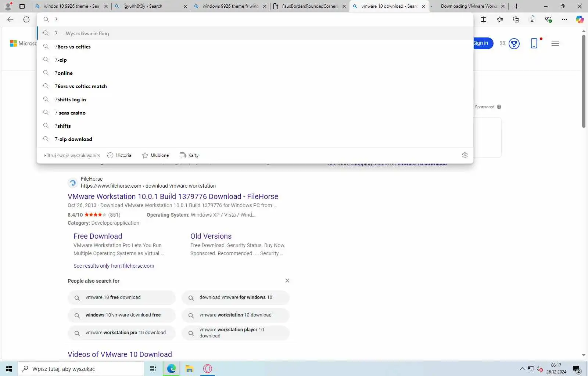Choose the '7shifts' suggestion
The height and width of the screenshot is (376, 588).
(255, 126)
